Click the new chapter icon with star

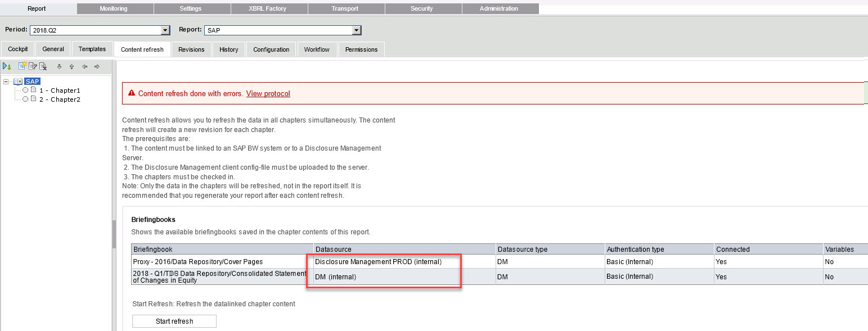point(23,66)
